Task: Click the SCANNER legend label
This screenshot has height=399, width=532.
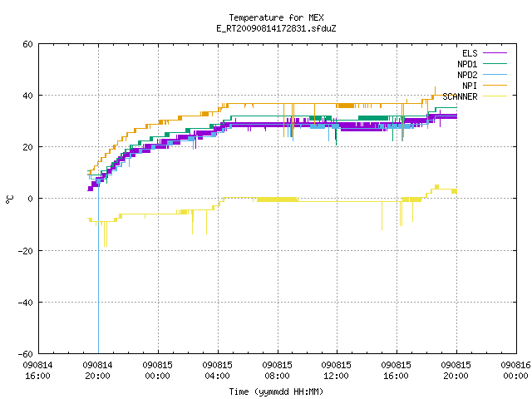Action: 460,96
